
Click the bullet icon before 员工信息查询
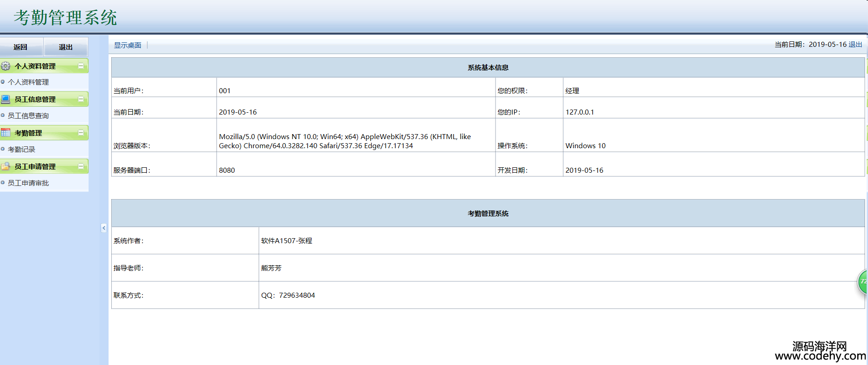pos(3,115)
